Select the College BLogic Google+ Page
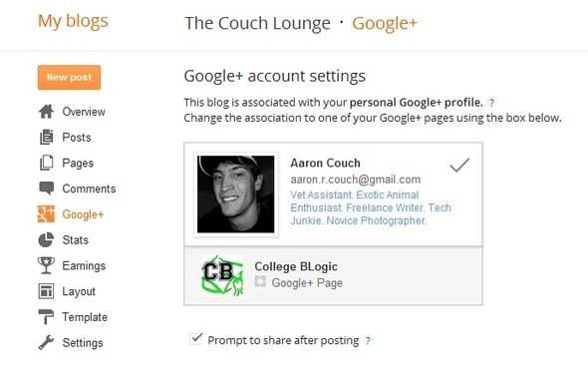Image resolution: width=588 pixels, height=375 pixels. [333, 275]
